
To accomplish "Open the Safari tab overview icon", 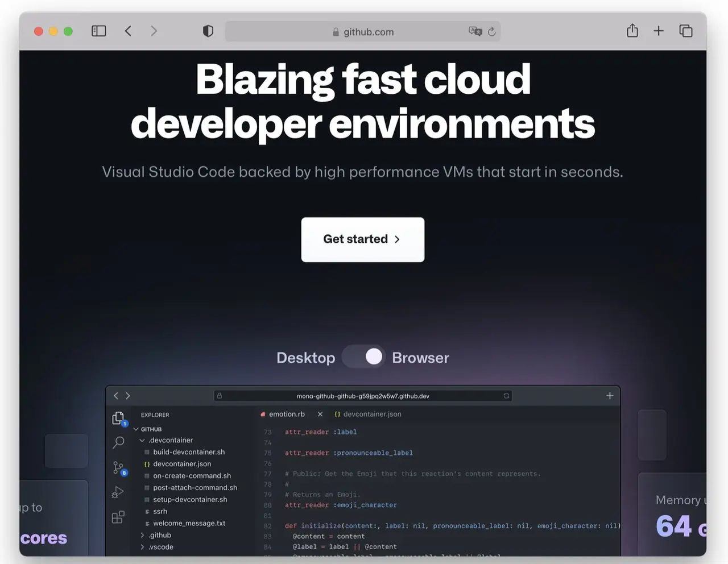I will [x=686, y=31].
